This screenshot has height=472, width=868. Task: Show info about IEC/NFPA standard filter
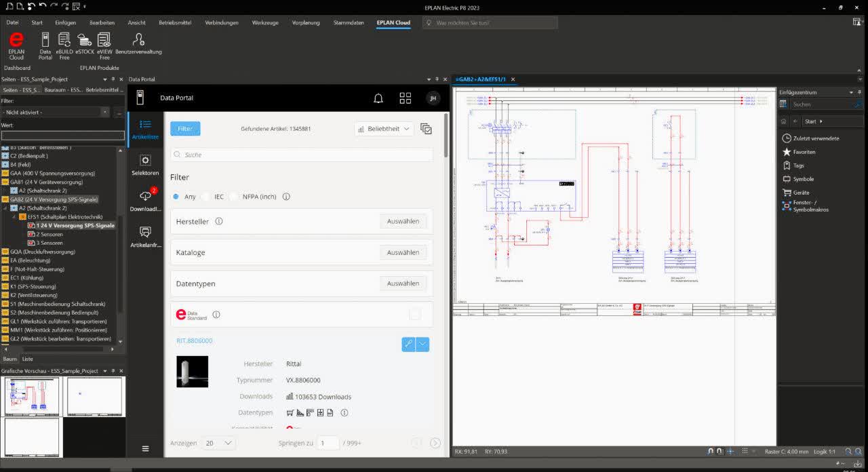point(286,197)
